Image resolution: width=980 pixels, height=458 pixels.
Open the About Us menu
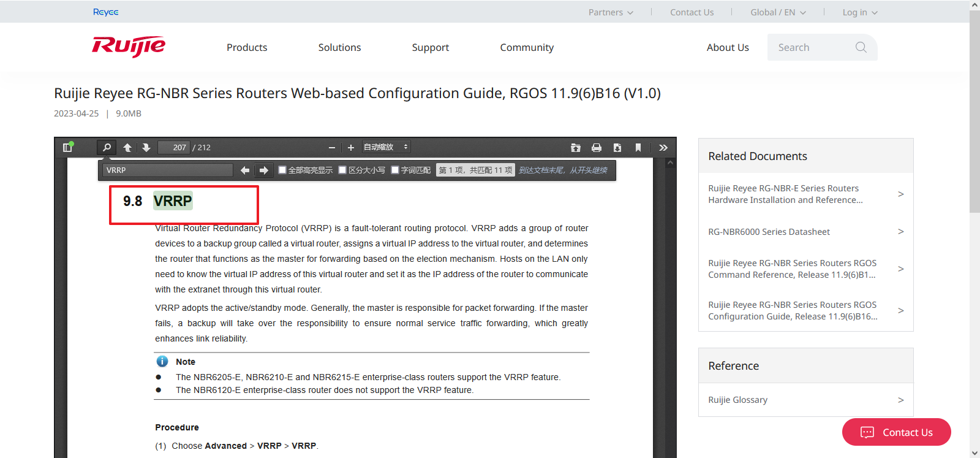pyautogui.click(x=728, y=47)
